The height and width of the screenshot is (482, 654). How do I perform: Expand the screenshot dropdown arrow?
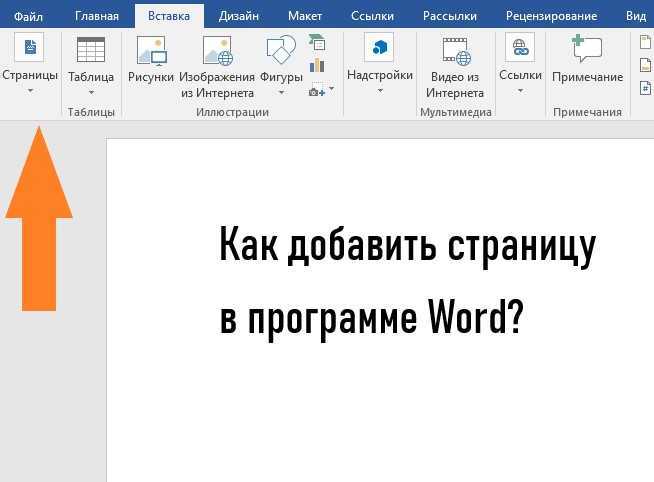tap(332, 88)
